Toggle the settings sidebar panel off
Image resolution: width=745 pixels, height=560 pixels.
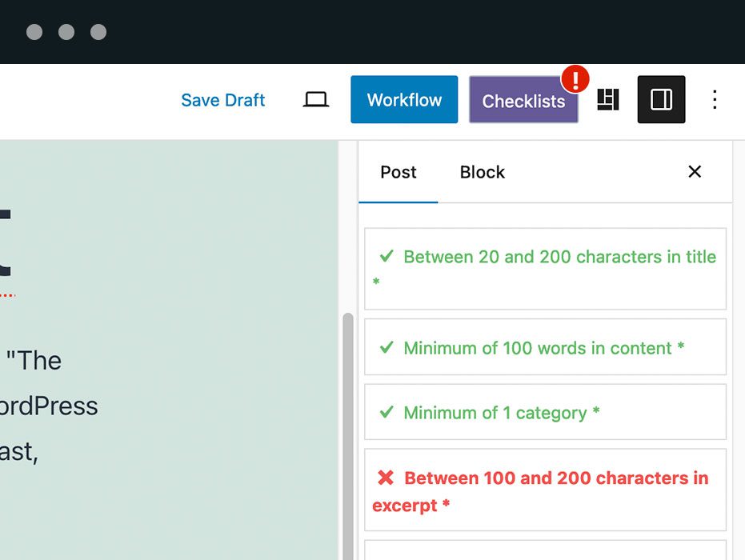tap(661, 99)
